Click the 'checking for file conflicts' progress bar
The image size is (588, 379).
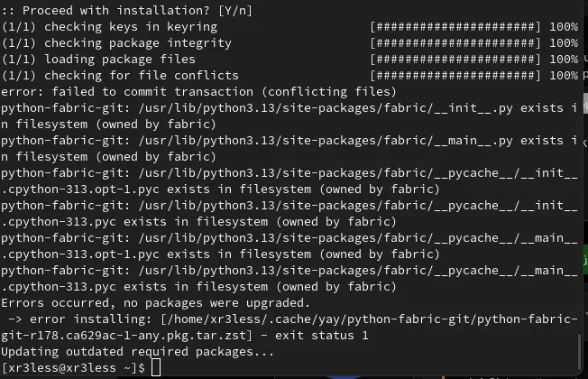[x=455, y=76]
